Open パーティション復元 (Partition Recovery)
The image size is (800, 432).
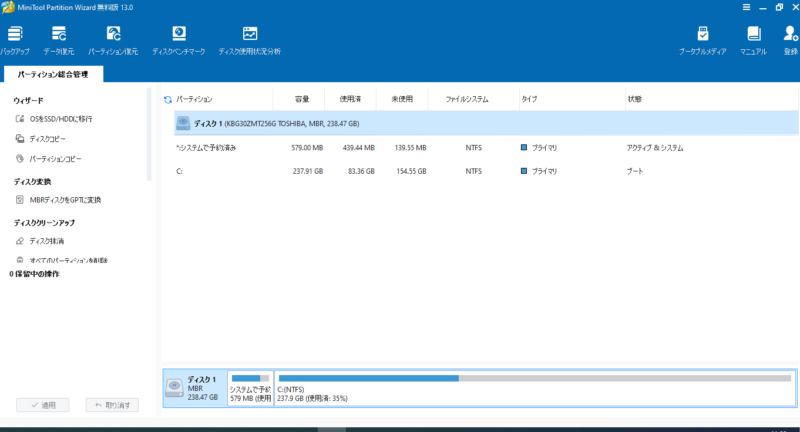pos(113,39)
